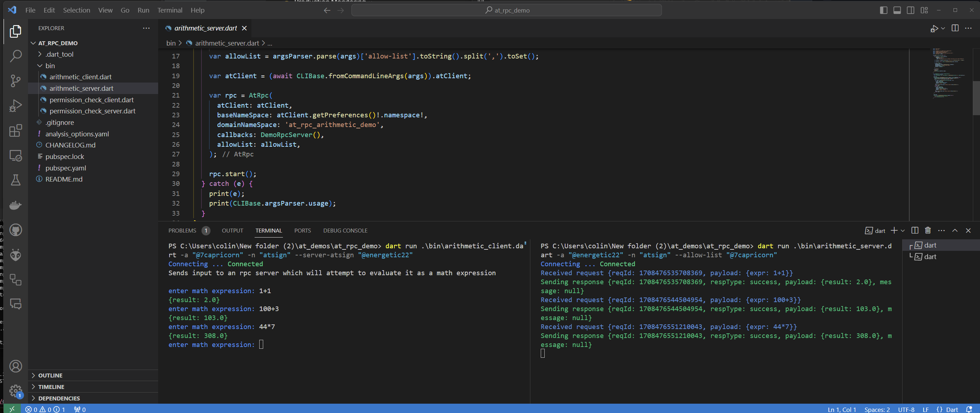Toggle the primary side bar layout button
Image resolution: width=980 pixels, height=413 pixels.
point(884,10)
